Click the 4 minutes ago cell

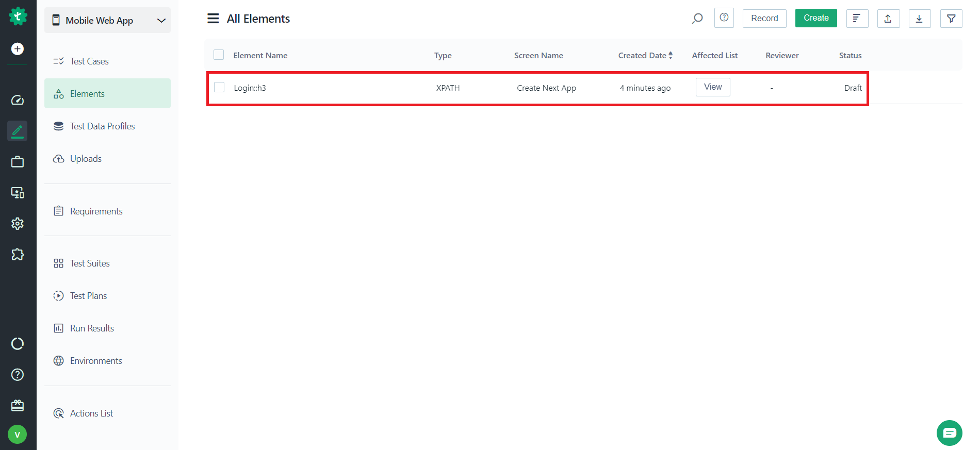[645, 88]
